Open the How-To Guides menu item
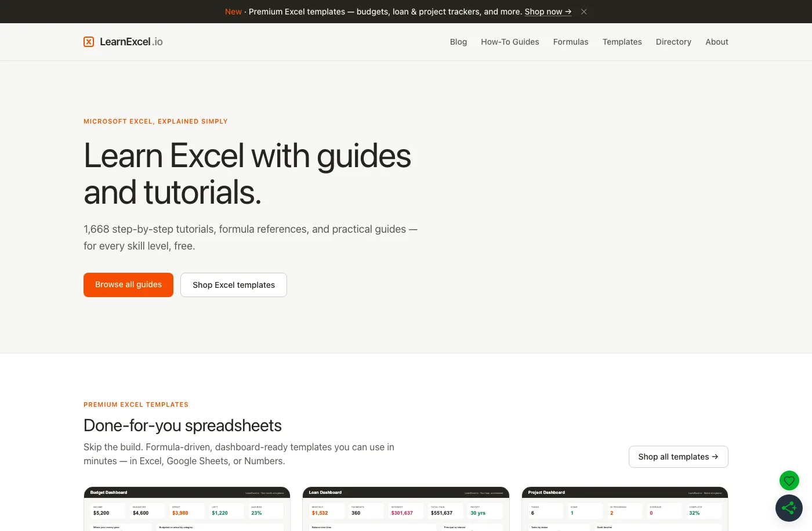The image size is (812, 531). click(x=510, y=42)
